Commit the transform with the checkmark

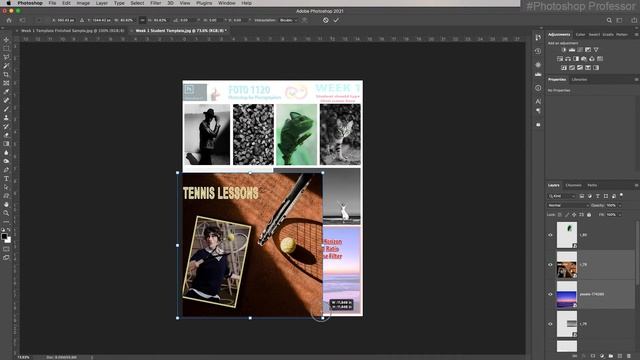tap(336, 20)
